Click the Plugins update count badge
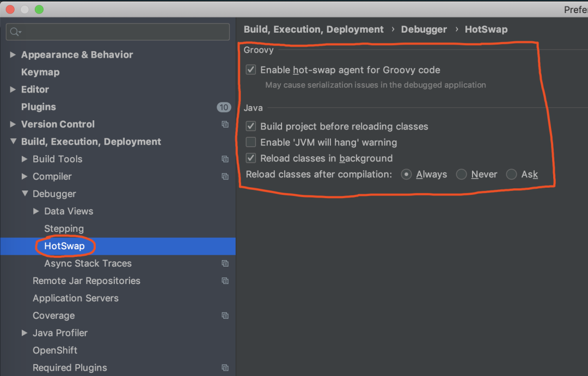Image resolution: width=588 pixels, height=376 pixels. tap(224, 107)
